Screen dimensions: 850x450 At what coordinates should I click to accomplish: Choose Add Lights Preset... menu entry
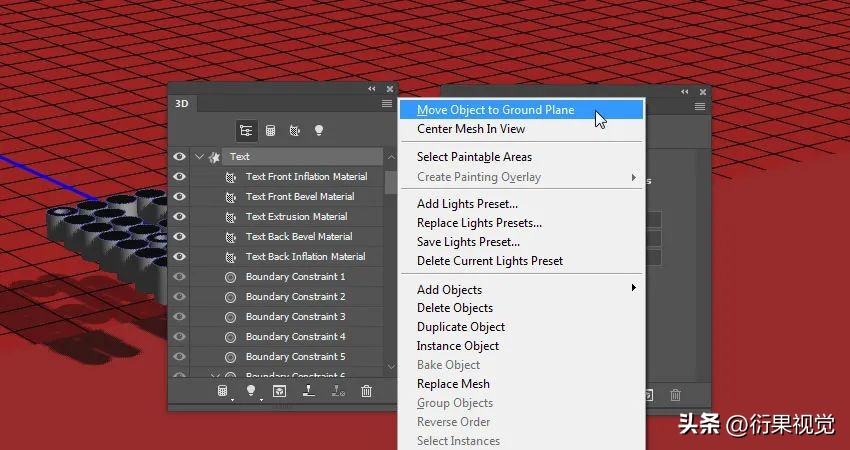tap(521, 204)
